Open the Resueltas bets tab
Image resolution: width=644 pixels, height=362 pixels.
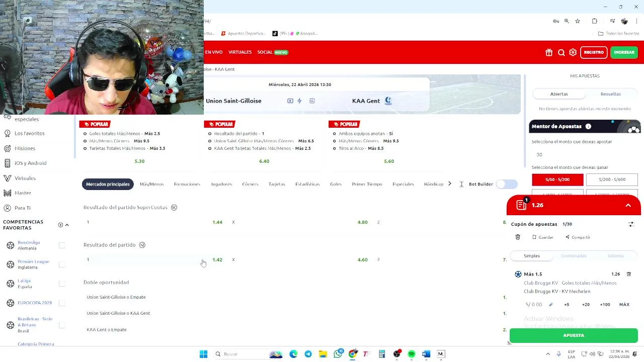click(x=610, y=94)
